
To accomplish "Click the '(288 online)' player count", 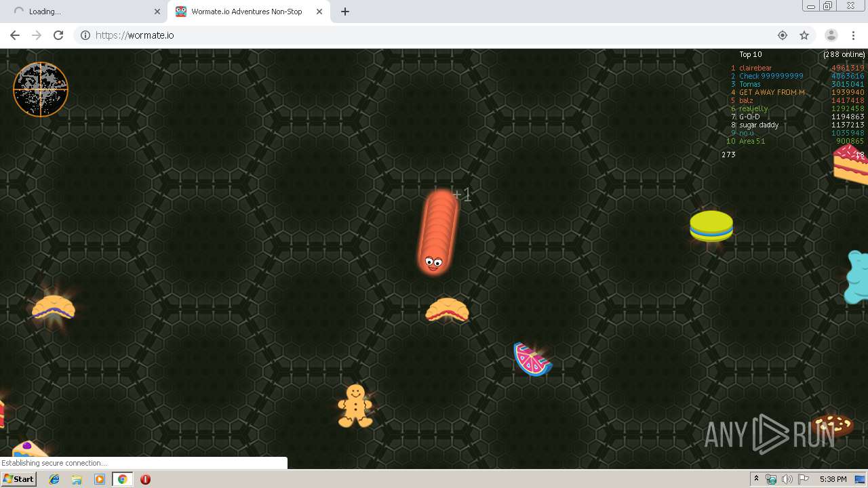I will (844, 54).
